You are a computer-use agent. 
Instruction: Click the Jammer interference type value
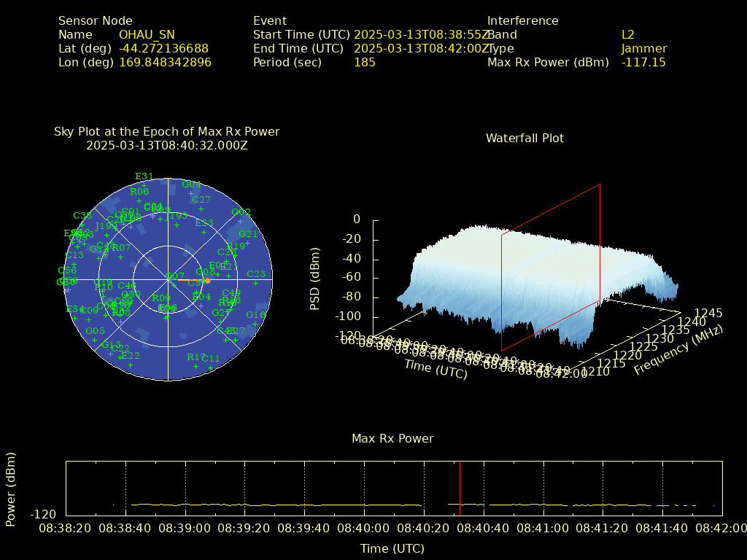pos(643,49)
